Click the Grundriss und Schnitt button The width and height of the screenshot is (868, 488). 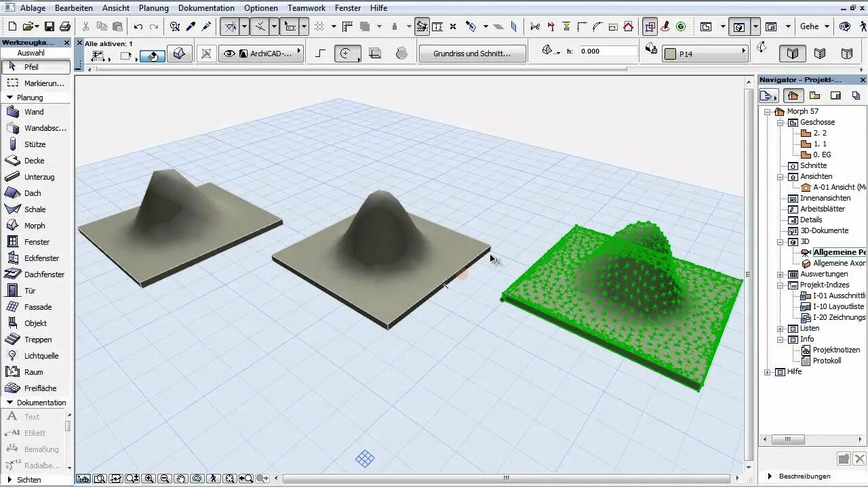pyautogui.click(x=473, y=54)
